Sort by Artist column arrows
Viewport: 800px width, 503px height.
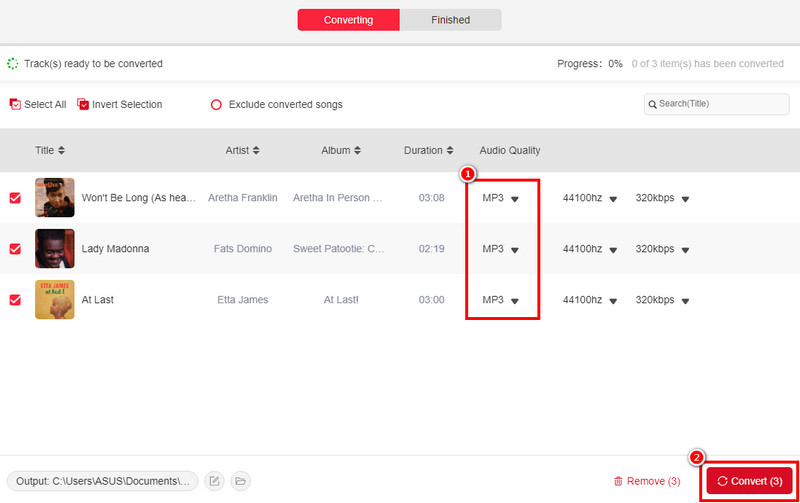(256, 150)
